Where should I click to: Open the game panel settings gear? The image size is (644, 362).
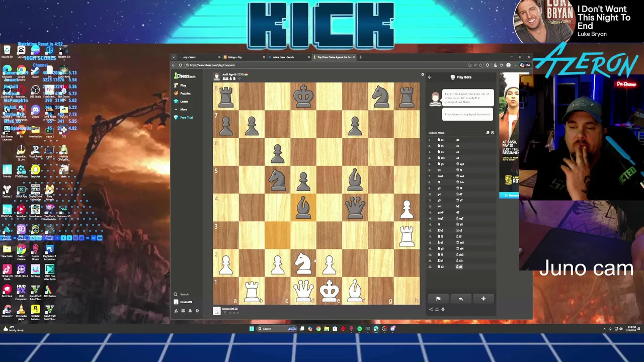tap(443, 309)
